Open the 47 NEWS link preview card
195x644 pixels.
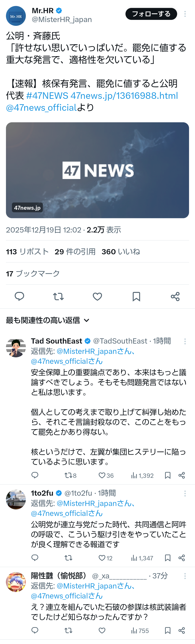[97, 170]
